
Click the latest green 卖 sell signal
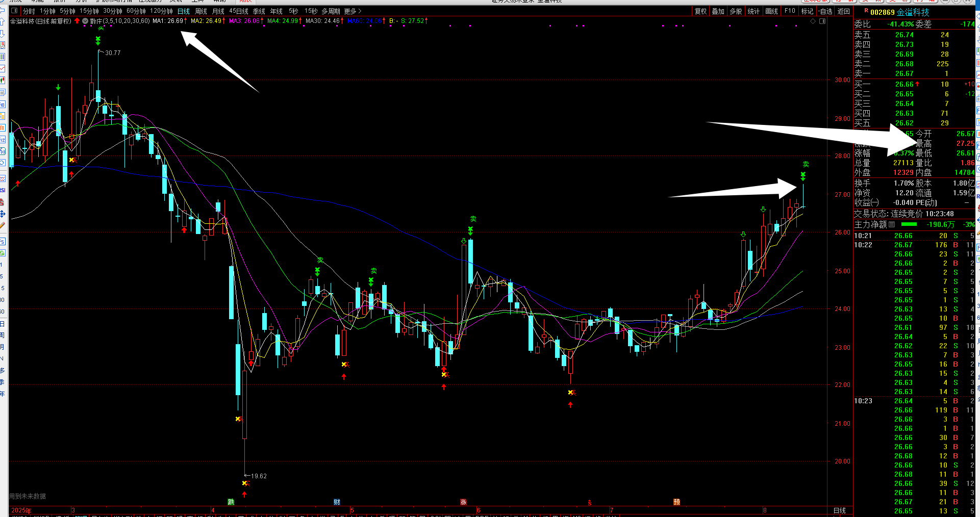pos(806,164)
